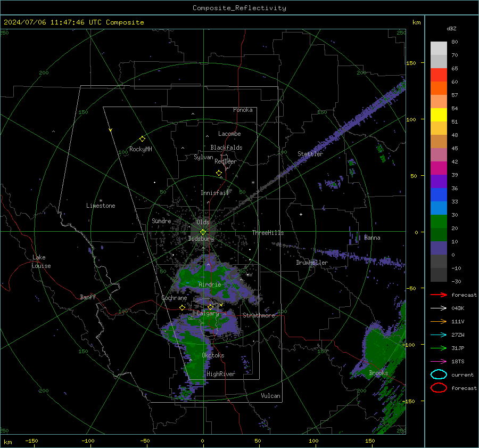
Task: Click the 04DK legend text
Action: [x=458, y=308]
